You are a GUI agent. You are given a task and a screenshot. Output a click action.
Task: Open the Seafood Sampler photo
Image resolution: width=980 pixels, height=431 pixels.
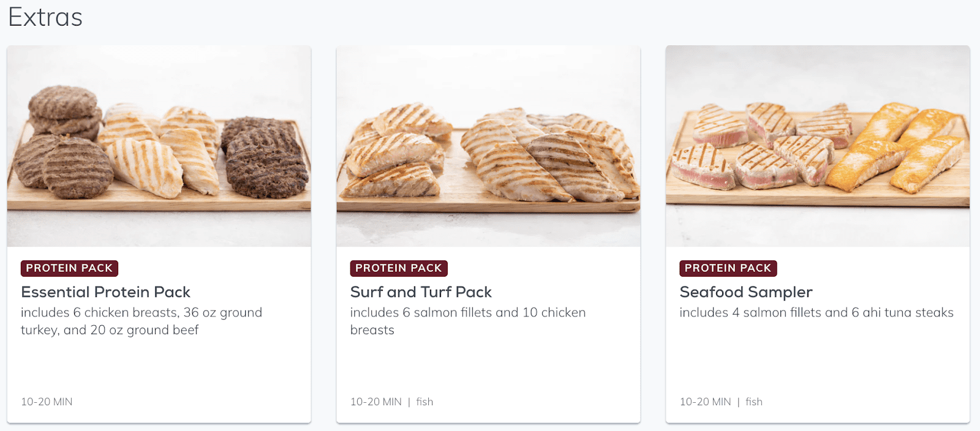point(818,146)
